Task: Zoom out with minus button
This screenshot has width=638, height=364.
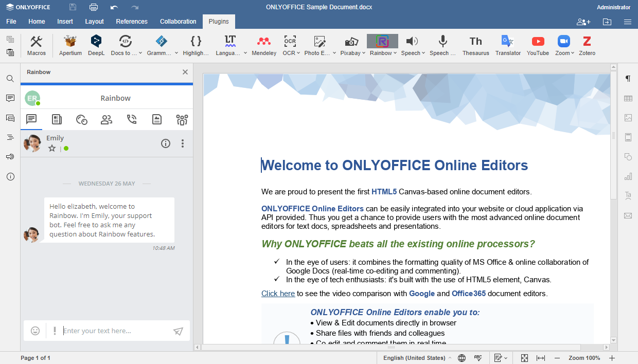Action: tap(557, 358)
